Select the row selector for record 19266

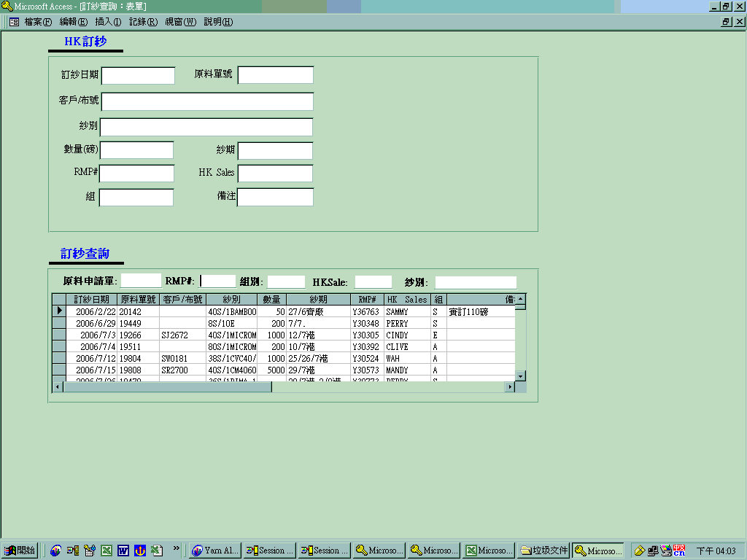click(59, 335)
